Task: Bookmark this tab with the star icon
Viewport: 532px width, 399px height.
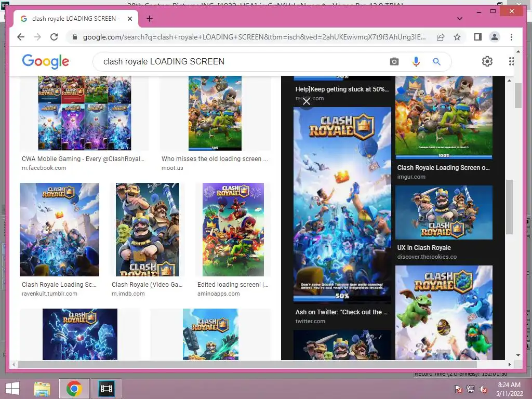Action: 457,37
